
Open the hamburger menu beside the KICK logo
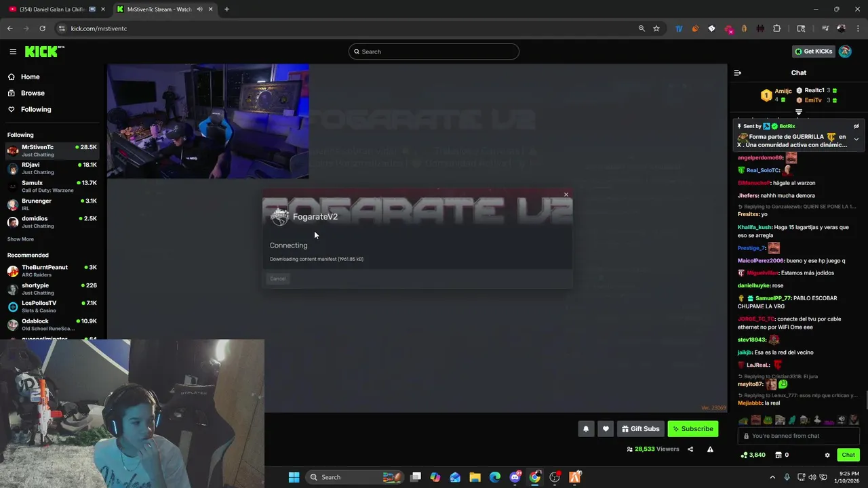click(x=13, y=52)
